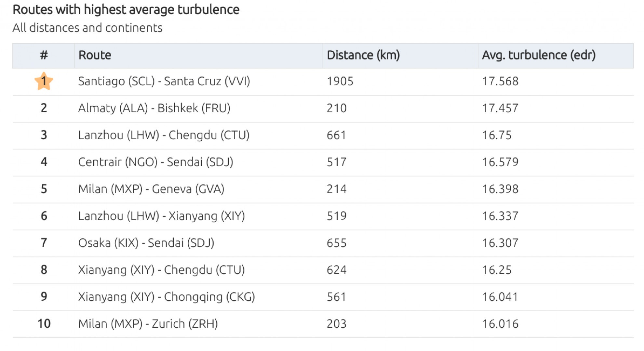Viewport: 644px width, 351px height.
Task: Sort by the Route column header
Action: pyautogui.click(x=95, y=55)
